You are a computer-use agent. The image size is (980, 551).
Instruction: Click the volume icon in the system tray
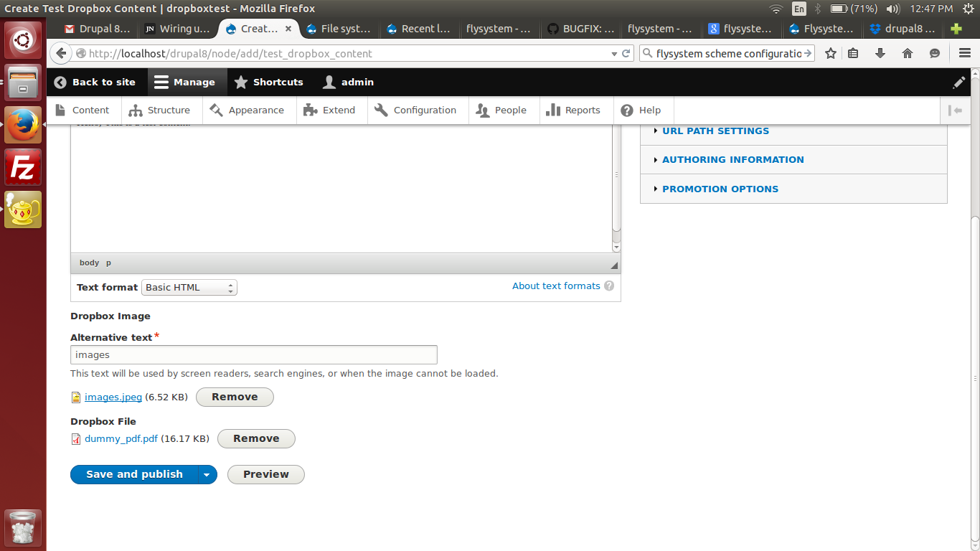(x=892, y=9)
